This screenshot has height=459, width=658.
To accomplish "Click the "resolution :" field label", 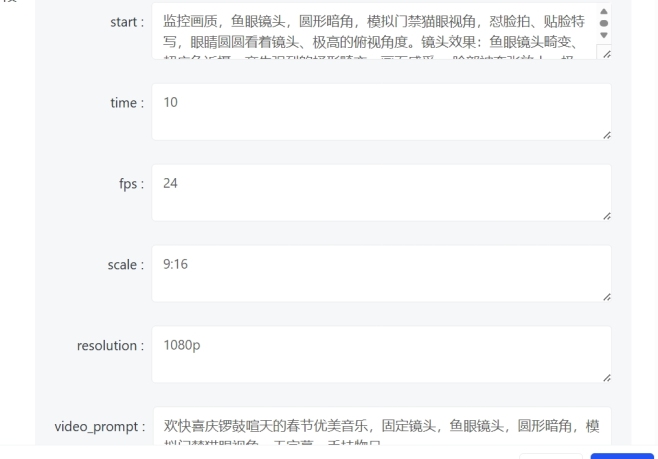I will 110,346.
